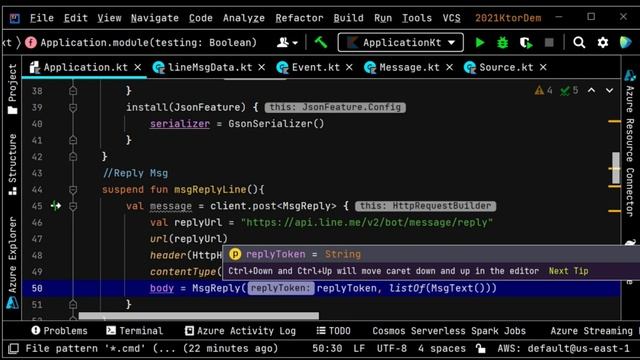Open IDE settings gear icon
Image resolution: width=640 pixels, height=360 pixels.
coord(602,42)
